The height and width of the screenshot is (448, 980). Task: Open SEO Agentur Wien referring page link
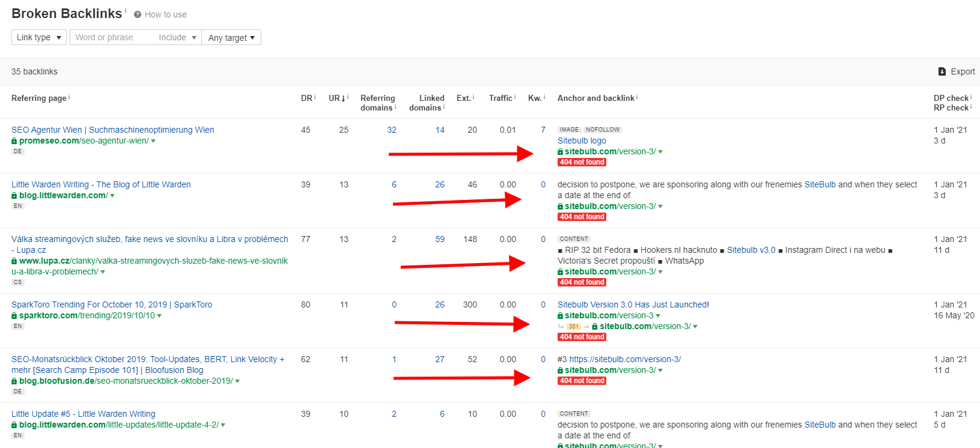point(113,130)
